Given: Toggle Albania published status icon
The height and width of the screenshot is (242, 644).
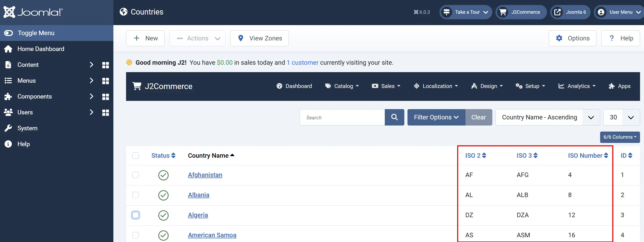Looking at the screenshot, I should pyautogui.click(x=163, y=195).
